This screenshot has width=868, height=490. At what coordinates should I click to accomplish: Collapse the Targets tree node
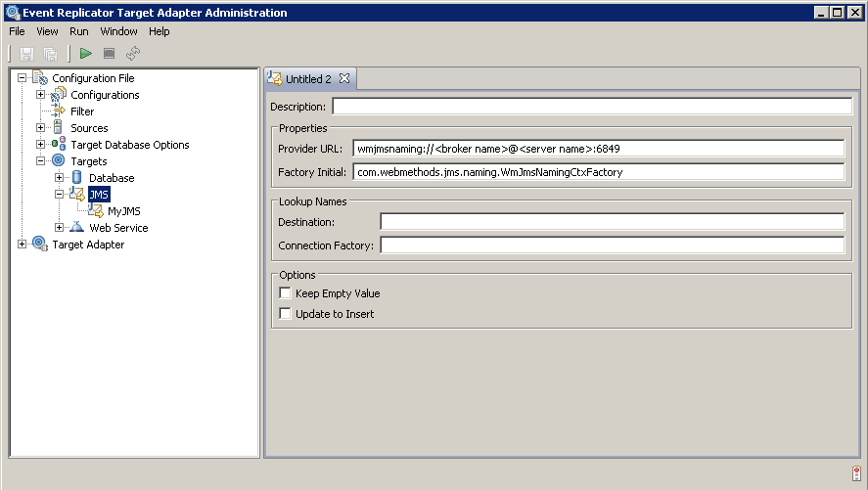pos(41,161)
